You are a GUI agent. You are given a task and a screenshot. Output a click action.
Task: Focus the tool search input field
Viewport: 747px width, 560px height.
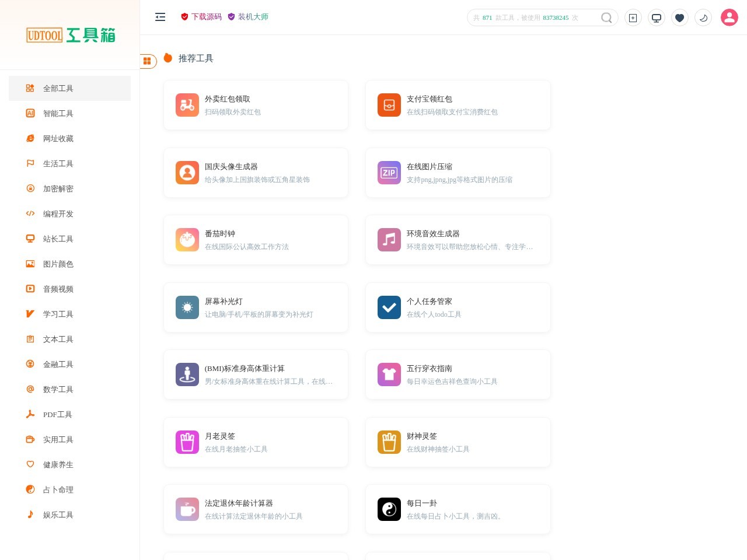534,17
